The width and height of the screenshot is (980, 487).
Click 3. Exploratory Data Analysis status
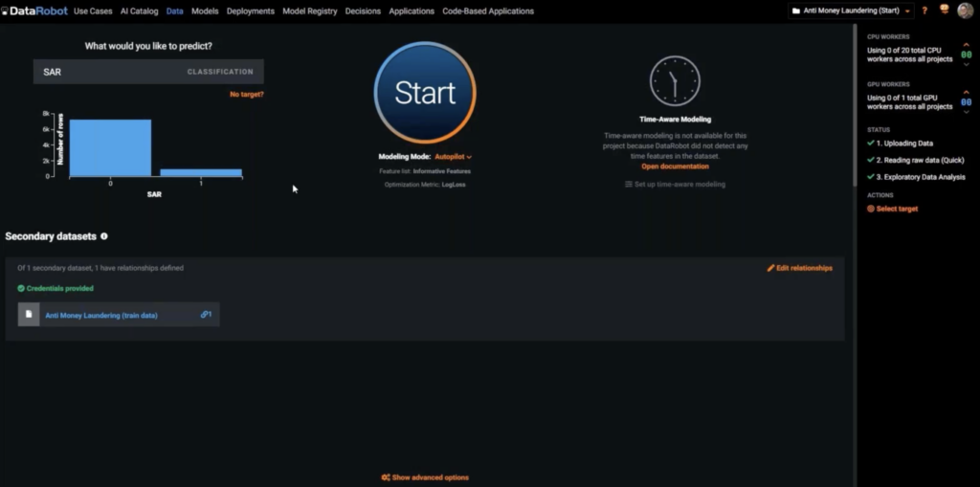click(916, 178)
